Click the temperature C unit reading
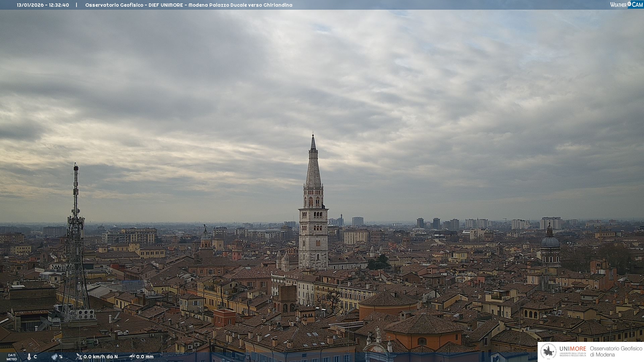The width and height of the screenshot is (644, 362). click(x=35, y=357)
